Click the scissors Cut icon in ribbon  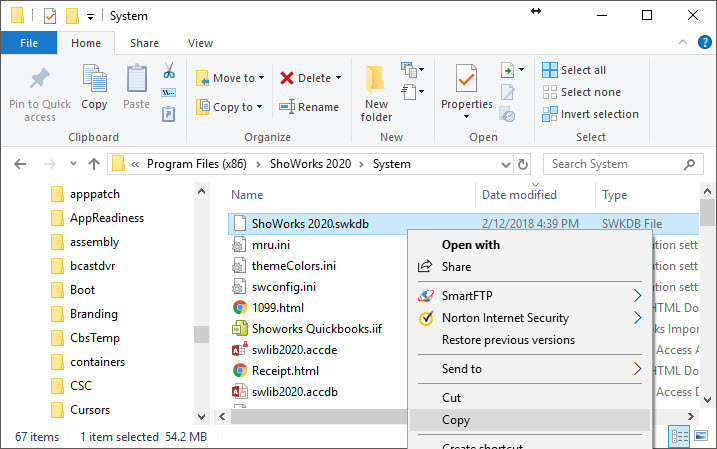point(169,70)
